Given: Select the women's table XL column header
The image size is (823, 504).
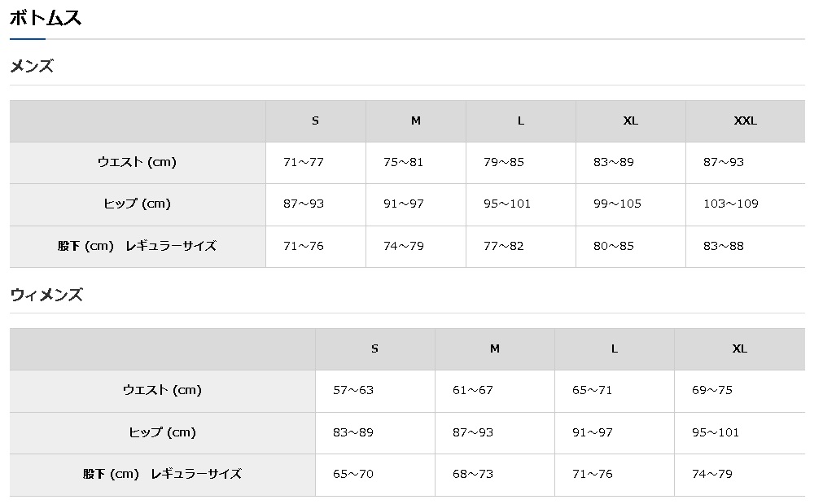Looking at the screenshot, I should coord(739,348).
